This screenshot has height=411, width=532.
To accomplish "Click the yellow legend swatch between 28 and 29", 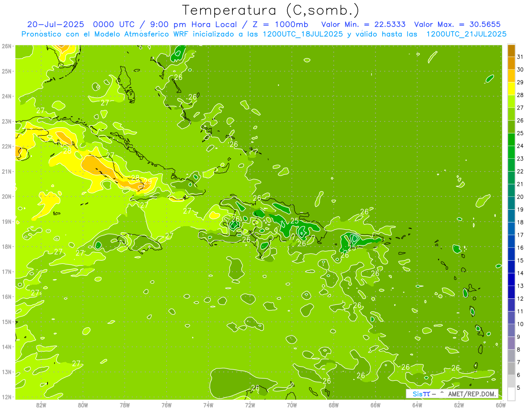I will (511, 89).
